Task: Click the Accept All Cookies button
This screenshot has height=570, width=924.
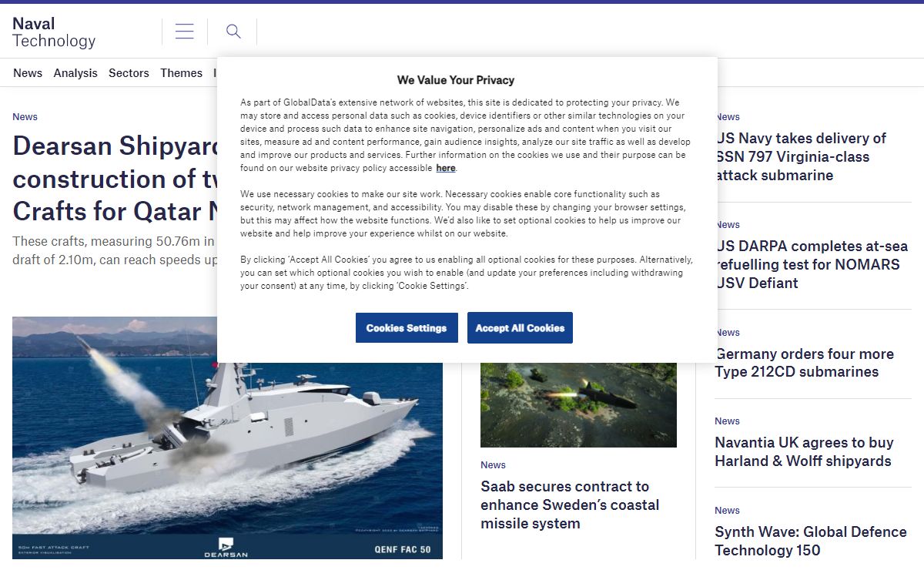Action: [520, 328]
